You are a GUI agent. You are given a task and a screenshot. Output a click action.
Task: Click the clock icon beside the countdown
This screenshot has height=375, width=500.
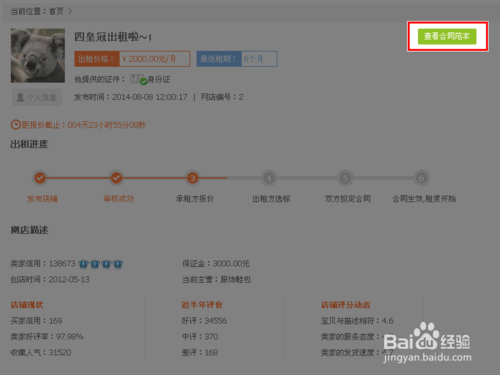coord(16,125)
